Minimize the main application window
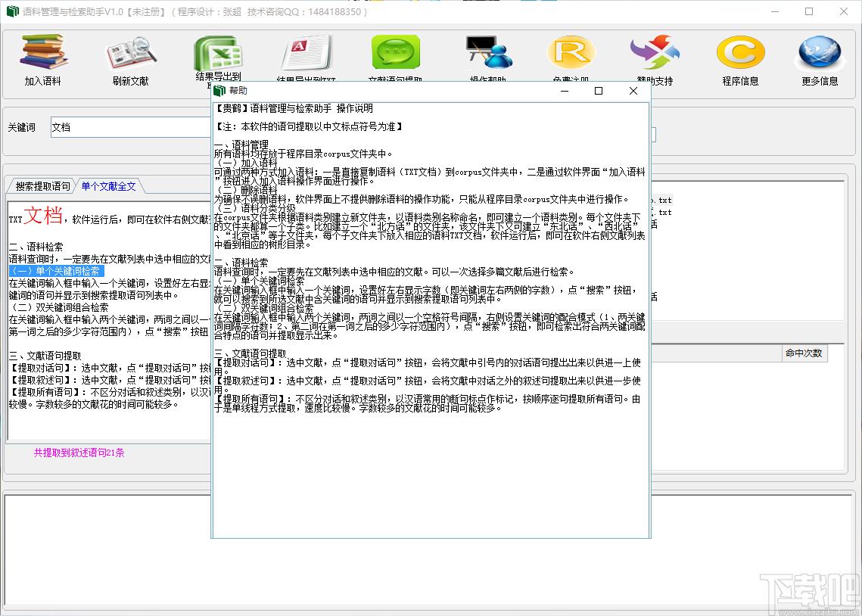862x616 pixels. coord(775,11)
